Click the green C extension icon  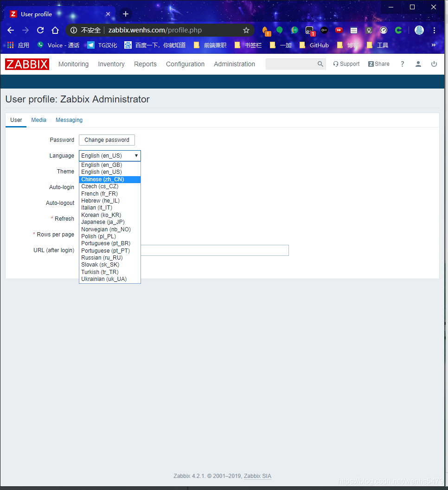398,30
